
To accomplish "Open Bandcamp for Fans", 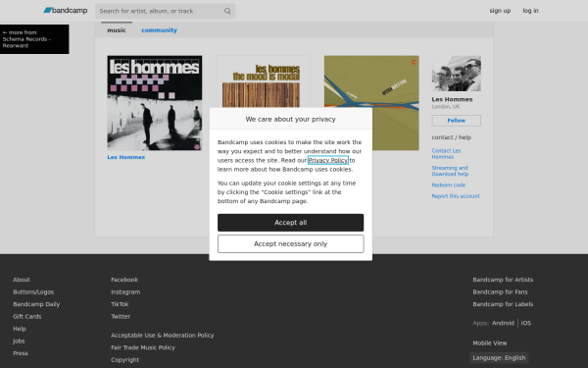I will pos(500,292).
